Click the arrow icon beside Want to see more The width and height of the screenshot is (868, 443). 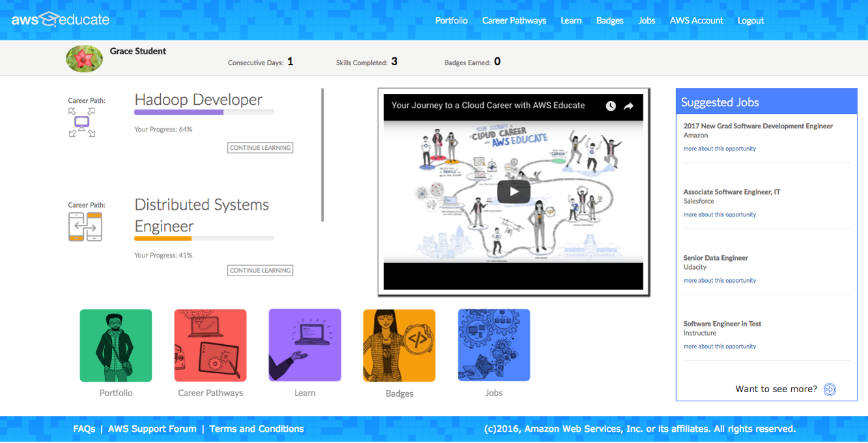coord(830,390)
